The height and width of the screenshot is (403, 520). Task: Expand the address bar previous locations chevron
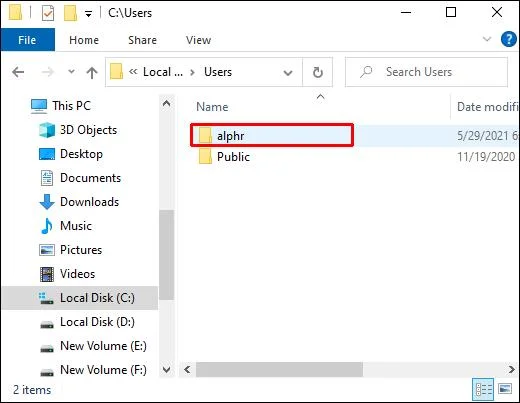point(288,72)
